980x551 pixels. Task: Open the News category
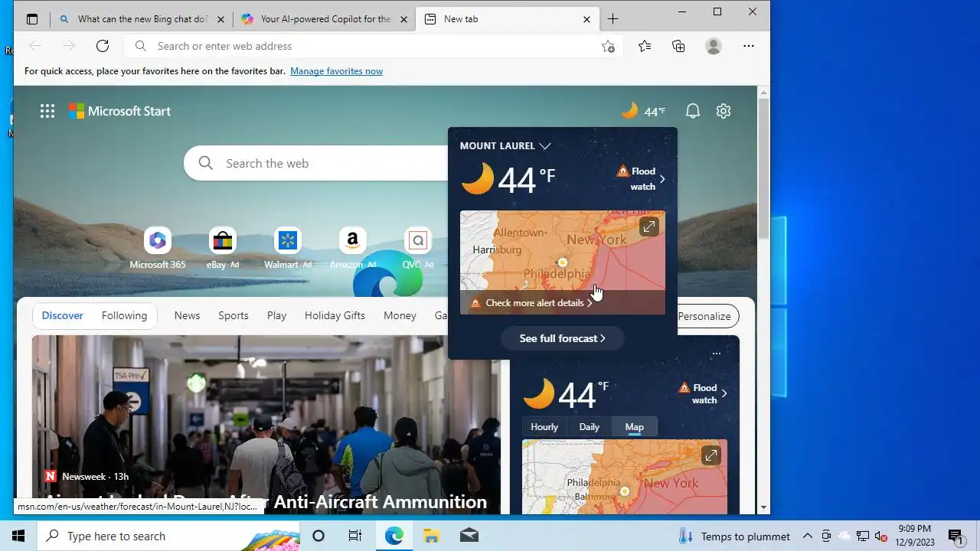(187, 315)
